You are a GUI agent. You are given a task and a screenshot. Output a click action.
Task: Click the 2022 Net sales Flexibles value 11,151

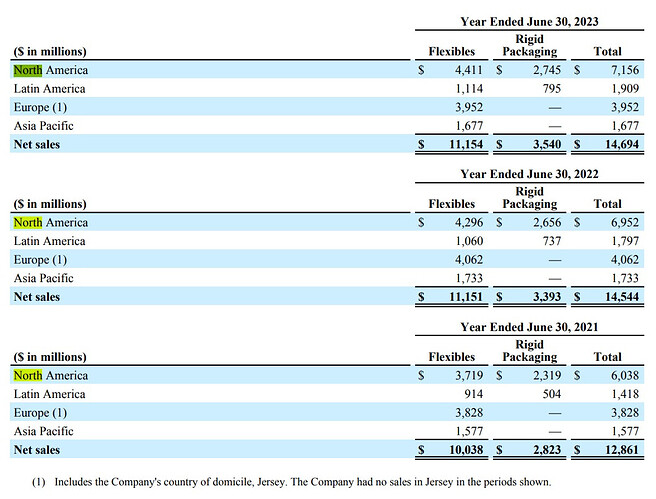coord(466,297)
